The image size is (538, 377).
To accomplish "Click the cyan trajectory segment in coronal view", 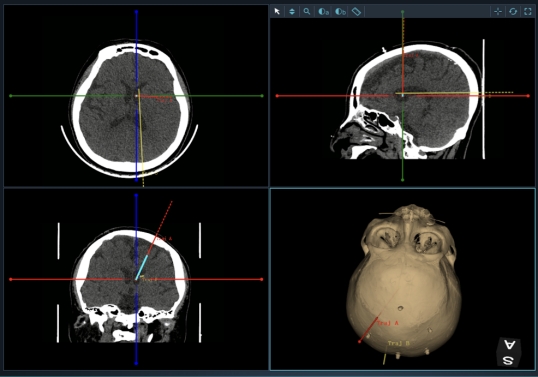I will pyautogui.click(x=142, y=267).
